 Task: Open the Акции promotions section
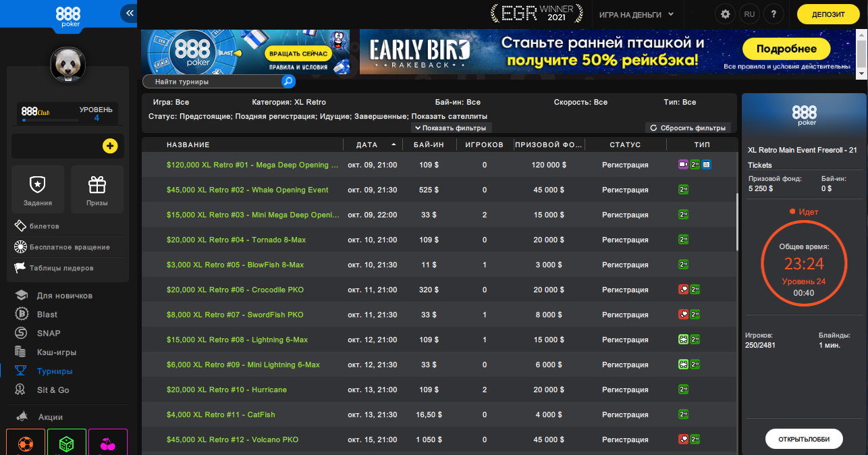point(50,417)
